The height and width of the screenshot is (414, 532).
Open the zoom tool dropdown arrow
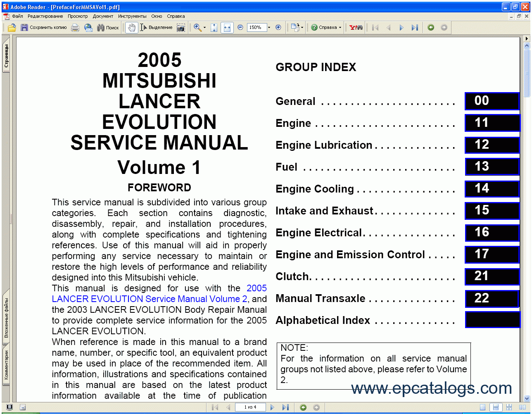pyautogui.click(x=205, y=28)
